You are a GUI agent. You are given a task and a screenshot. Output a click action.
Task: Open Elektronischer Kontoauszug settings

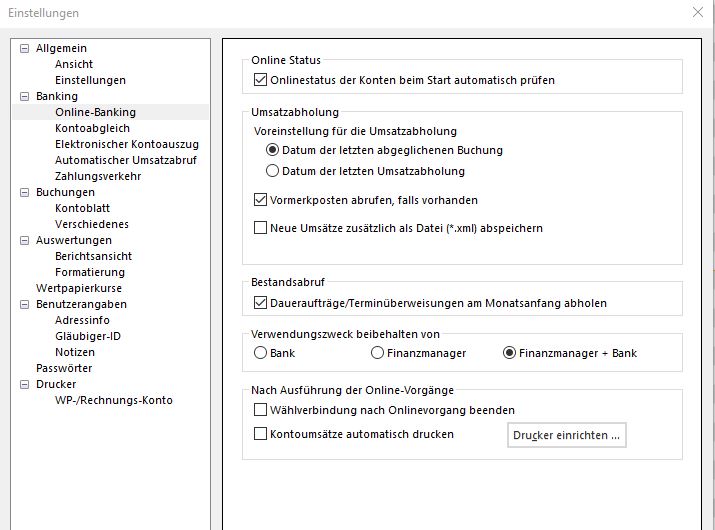point(126,144)
